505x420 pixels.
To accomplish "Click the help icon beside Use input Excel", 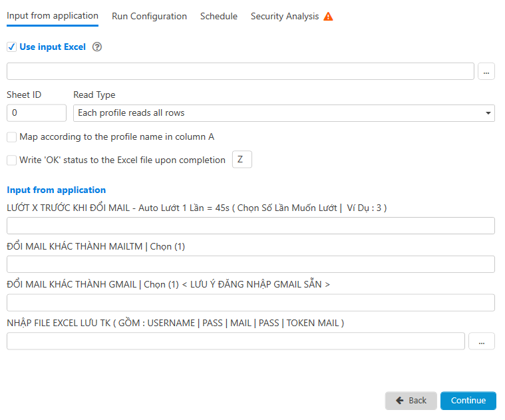I will (x=97, y=47).
